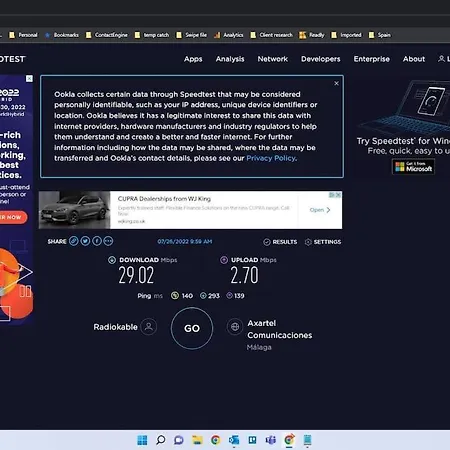Click the Get it from Microsoft badge
Image resolution: width=450 pixels, height=450 pixels.
click(x=413, y=166)
